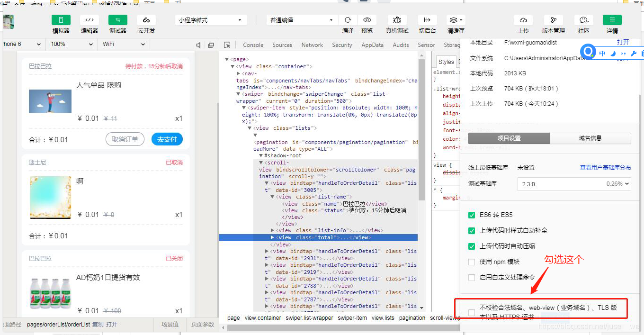Click the input method 中 icon

(x=602, y=54)
